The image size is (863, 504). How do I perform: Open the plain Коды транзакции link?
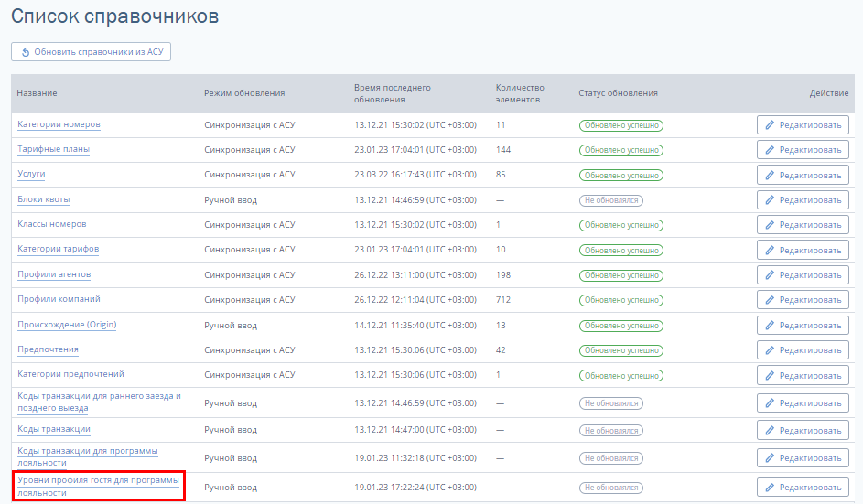[54, 429]
